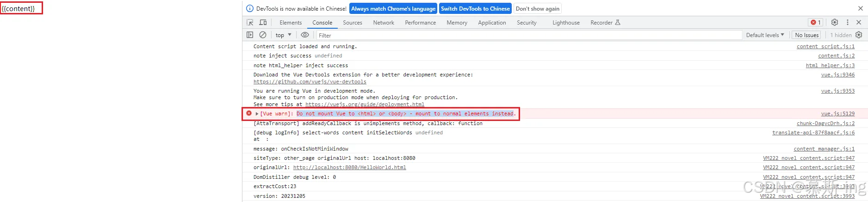Open source link translate-api-87f8aacf.js:6
Viewport: 868px width, 202px height.
click(x=813, y=133)
